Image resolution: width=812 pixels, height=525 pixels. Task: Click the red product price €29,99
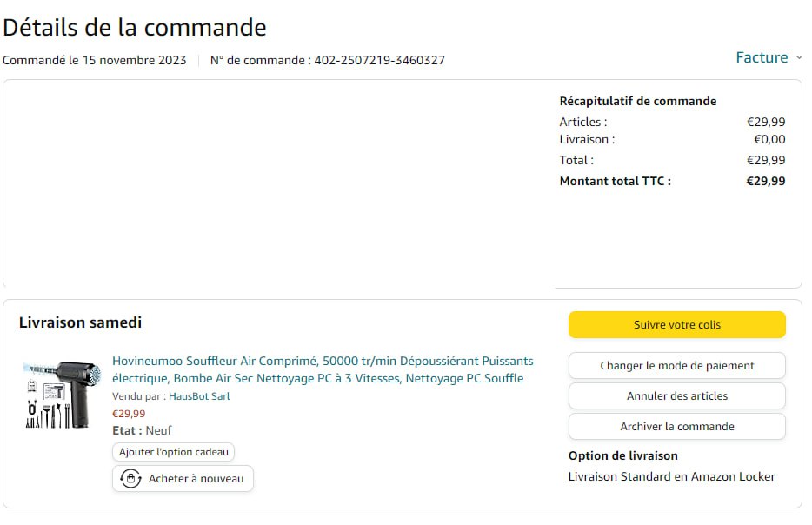129,414
